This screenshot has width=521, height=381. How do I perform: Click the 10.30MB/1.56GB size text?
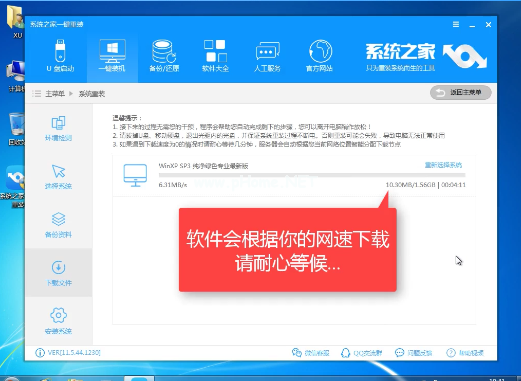pyautogui.click(x=410, y=185)
